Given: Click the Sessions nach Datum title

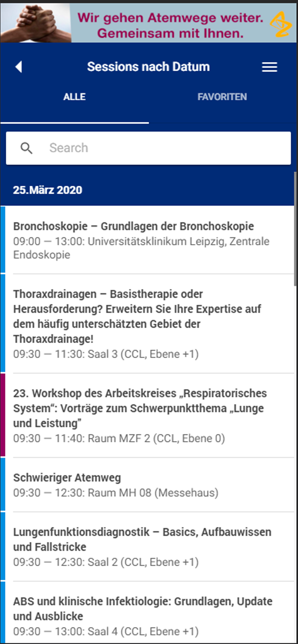Looking at the screenshot, I should pyautogui.click(x=148, y=67).
